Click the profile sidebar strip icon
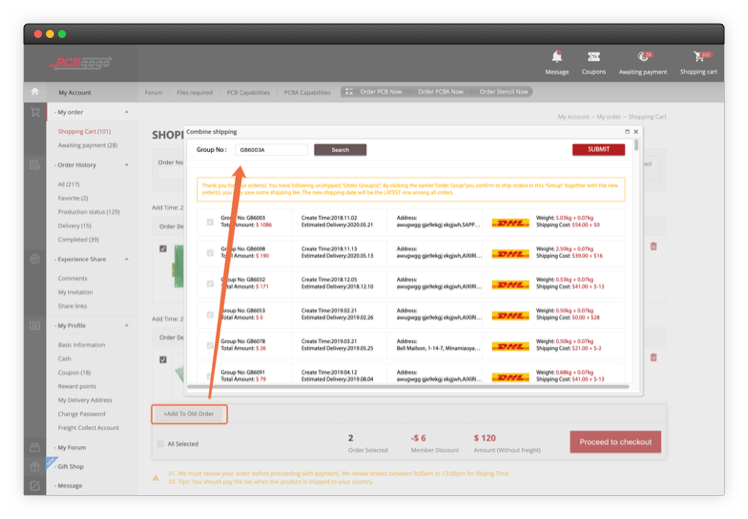The height and width of the screenshot is (519, 748). tap(35, 326)
